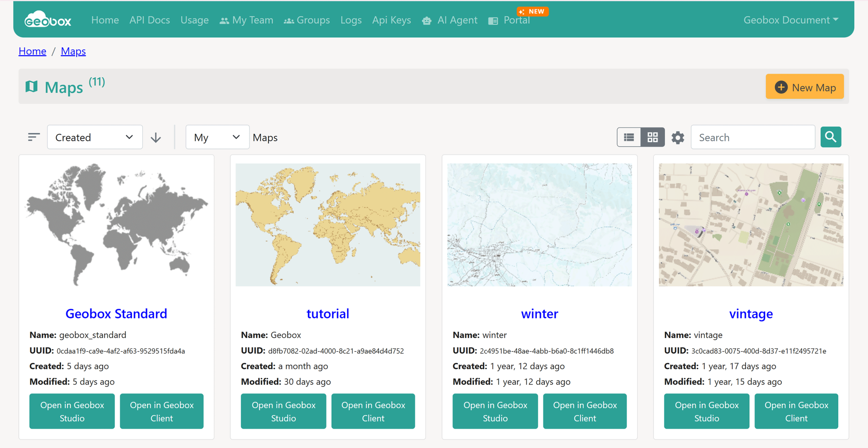Open Api Keys page
868x448 pixels.
click(x=392, y=20)
